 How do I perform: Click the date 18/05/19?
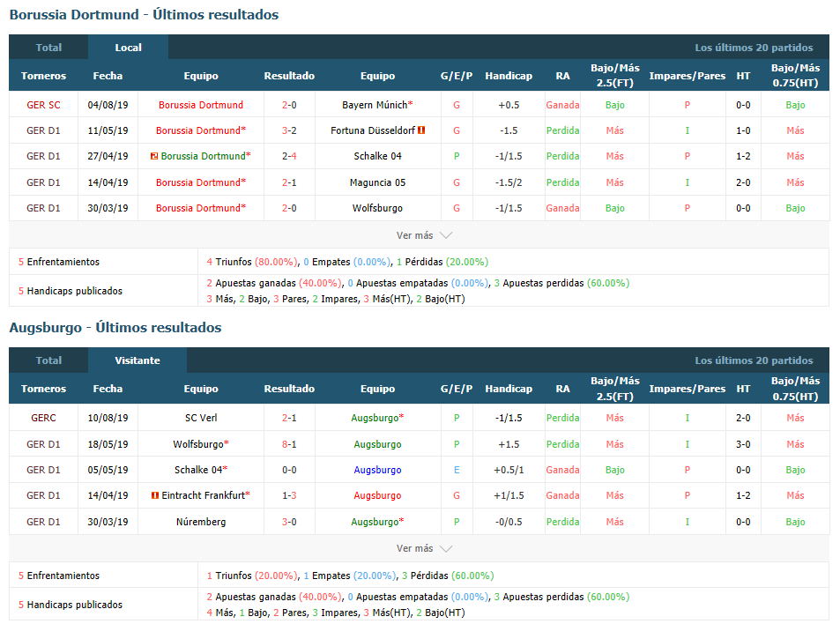click(108, 444)
